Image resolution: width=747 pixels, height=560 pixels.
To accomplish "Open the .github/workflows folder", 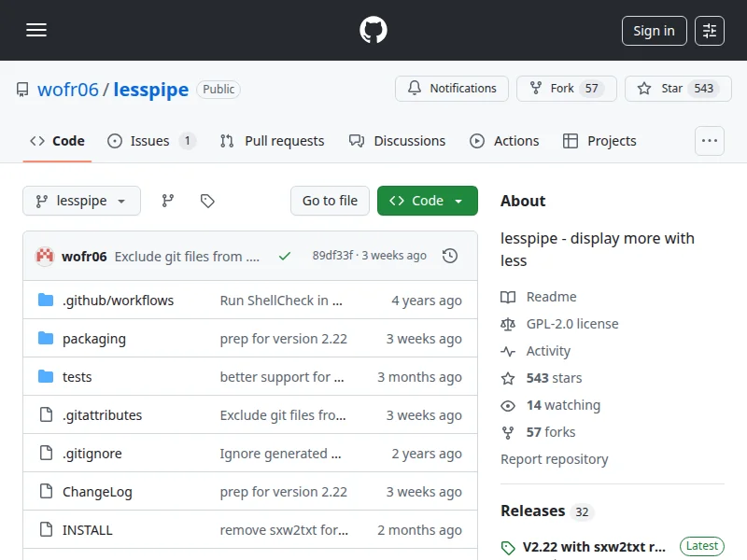I will [118, 301].
